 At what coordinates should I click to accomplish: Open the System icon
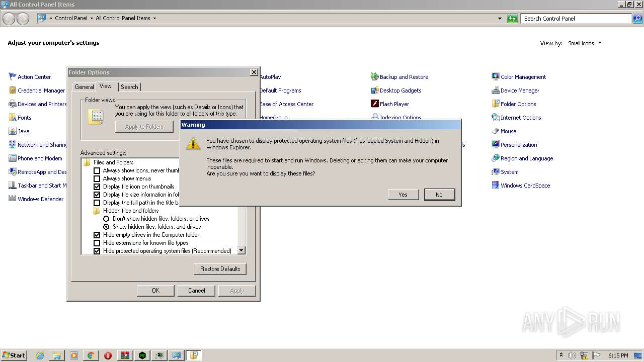pyautogui.click(x=496, y=171)
